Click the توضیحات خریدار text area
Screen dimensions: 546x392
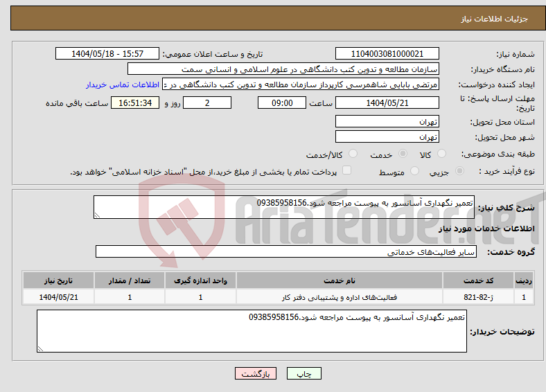[x=252, y=331]
